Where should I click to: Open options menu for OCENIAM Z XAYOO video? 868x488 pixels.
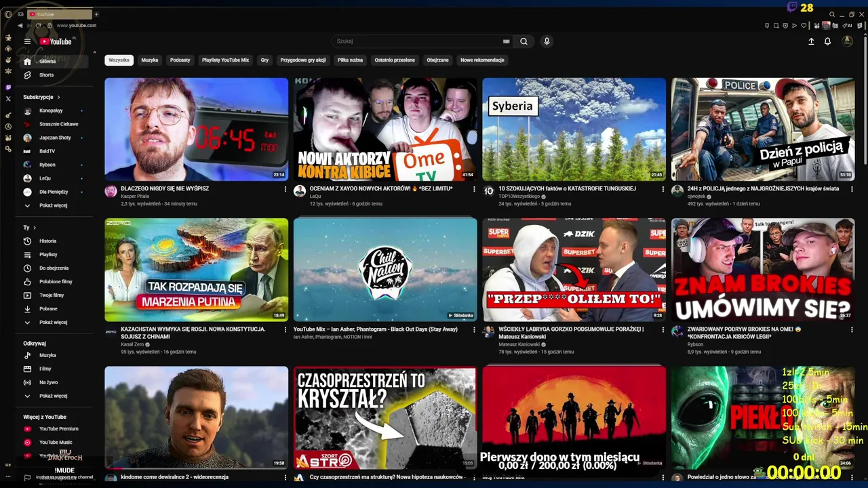tap(474, 190)
